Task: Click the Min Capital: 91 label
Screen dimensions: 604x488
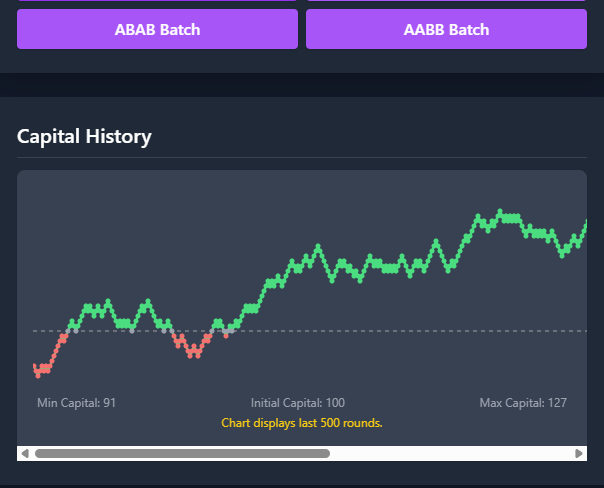Action: click(76, 403)
